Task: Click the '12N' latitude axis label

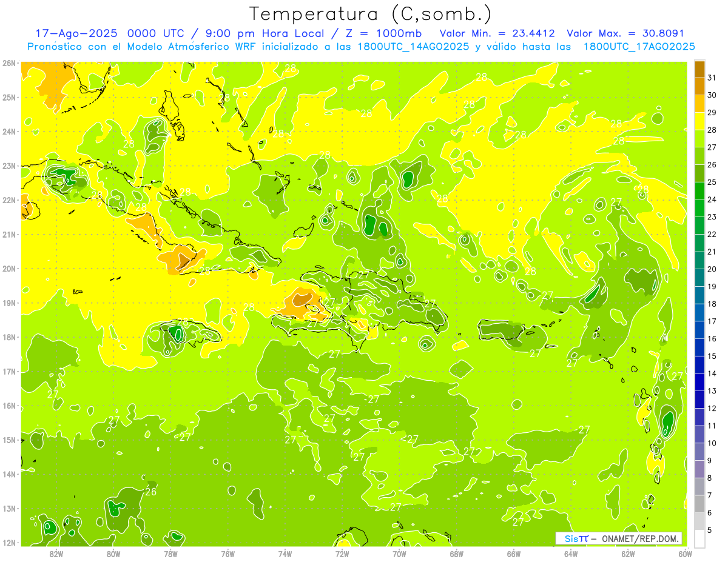Action: [10, 543]
